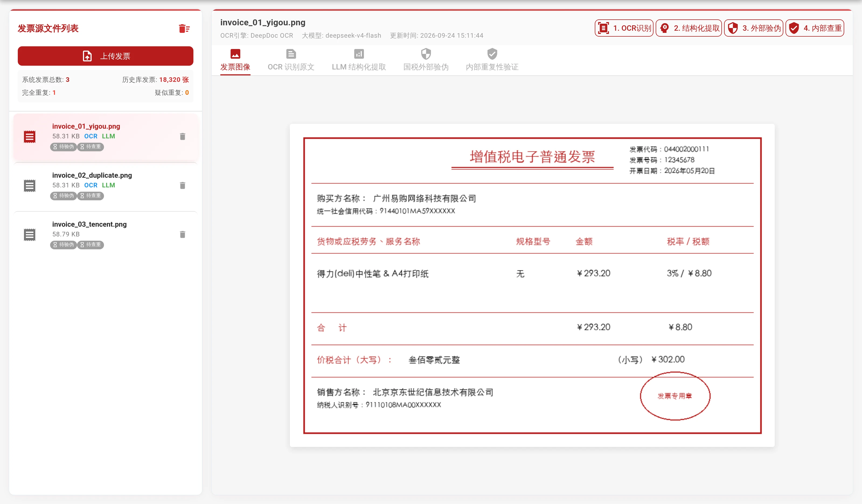Delete invoice_02_duplicate.png with its trash icon
The image size is (862, 504).
tap(182, 185)
